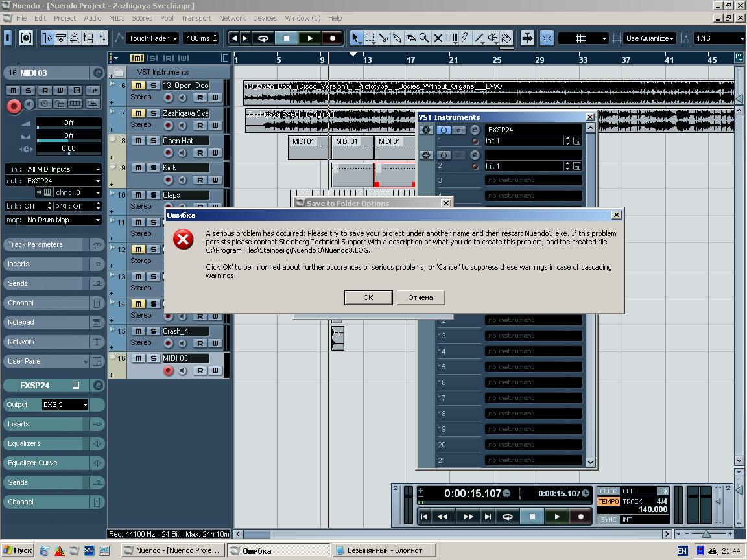Toggle CLICK metronome in transport panel

608,491
